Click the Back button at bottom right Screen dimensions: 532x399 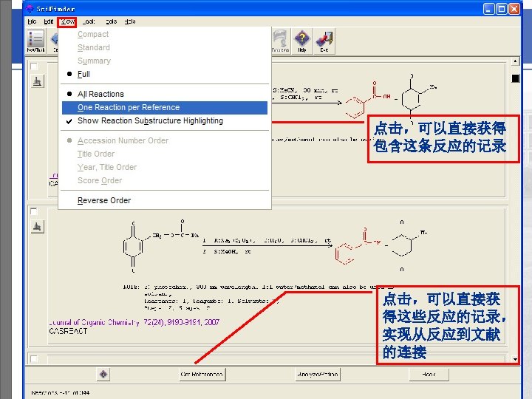429,374
